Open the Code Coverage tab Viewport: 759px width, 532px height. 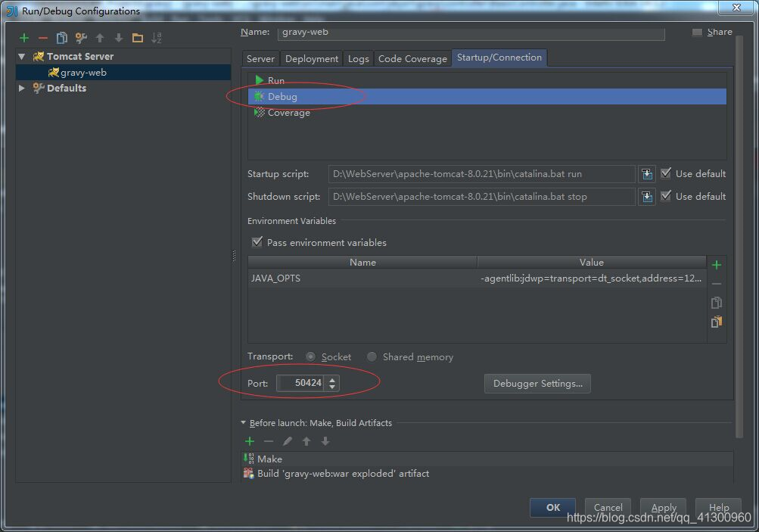412,58
